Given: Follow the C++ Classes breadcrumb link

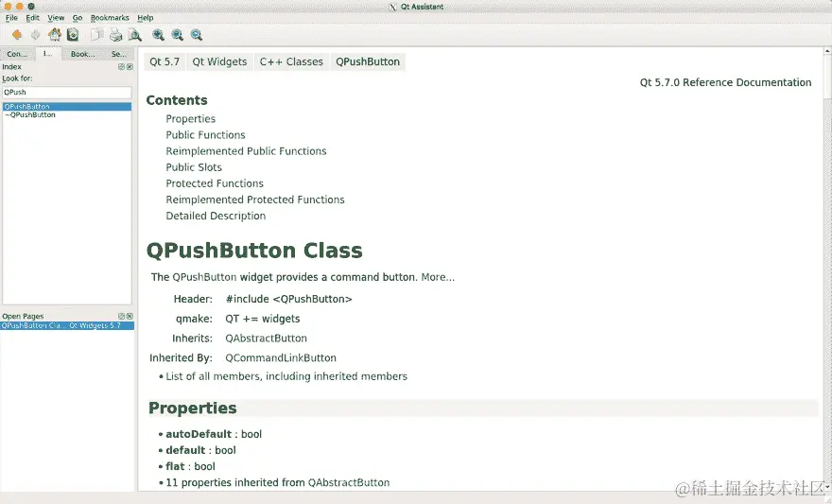Looking at the screenshot, I should (291, 61).
